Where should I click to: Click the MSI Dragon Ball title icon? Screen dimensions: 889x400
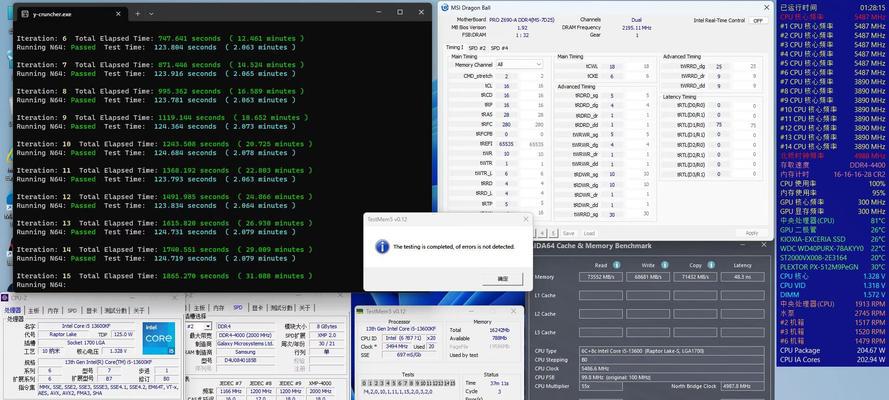coord(445,7)
